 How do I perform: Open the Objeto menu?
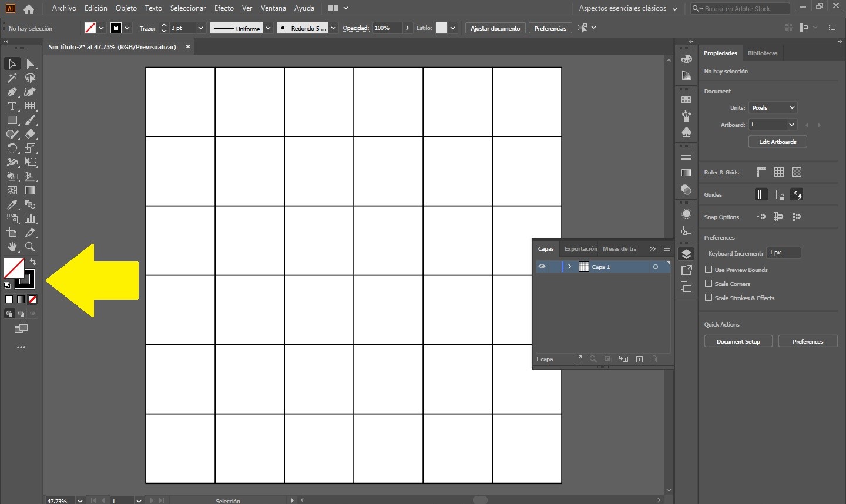(x=126, y=8)
